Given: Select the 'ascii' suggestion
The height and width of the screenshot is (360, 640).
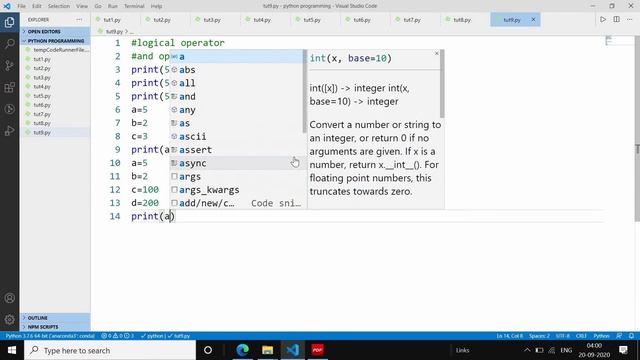Looking at the screenshot, I should [237, 136].
